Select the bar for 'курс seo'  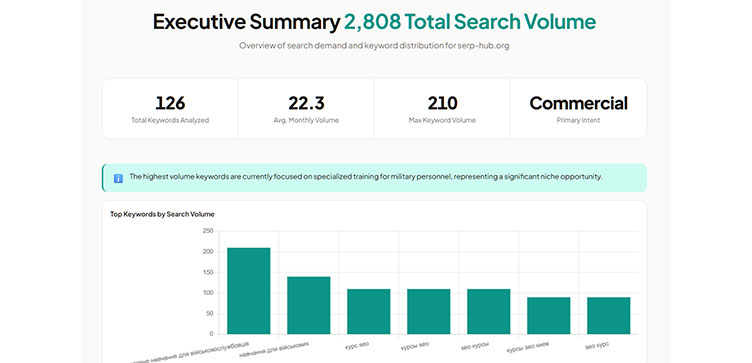pos(368,311)
